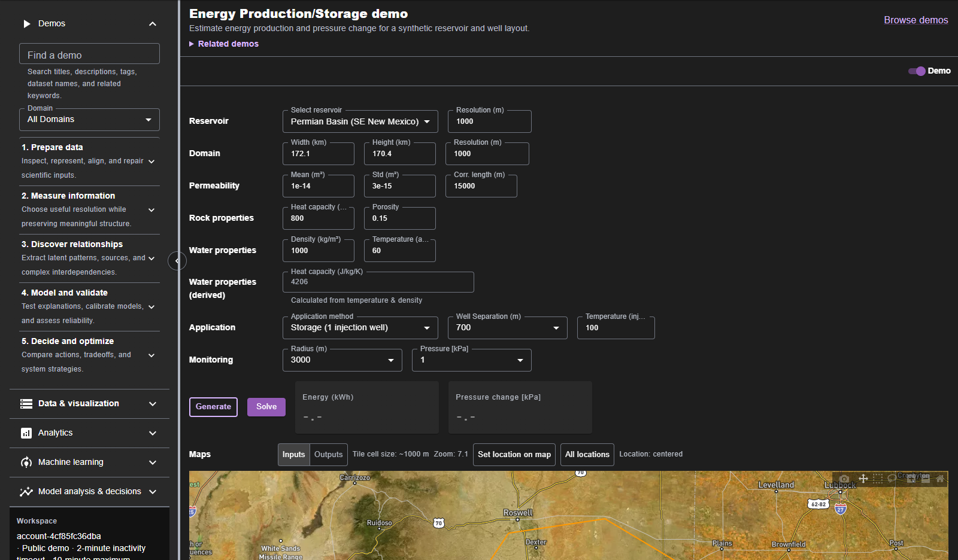
Task: Select the Pan tool on the map
Action: point(863,479)
